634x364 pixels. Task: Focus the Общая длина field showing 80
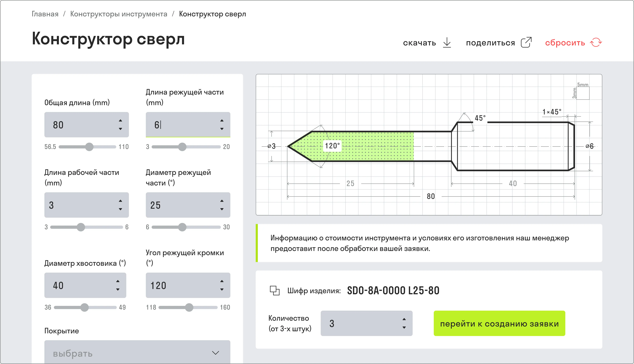click(x=87, y=125)
